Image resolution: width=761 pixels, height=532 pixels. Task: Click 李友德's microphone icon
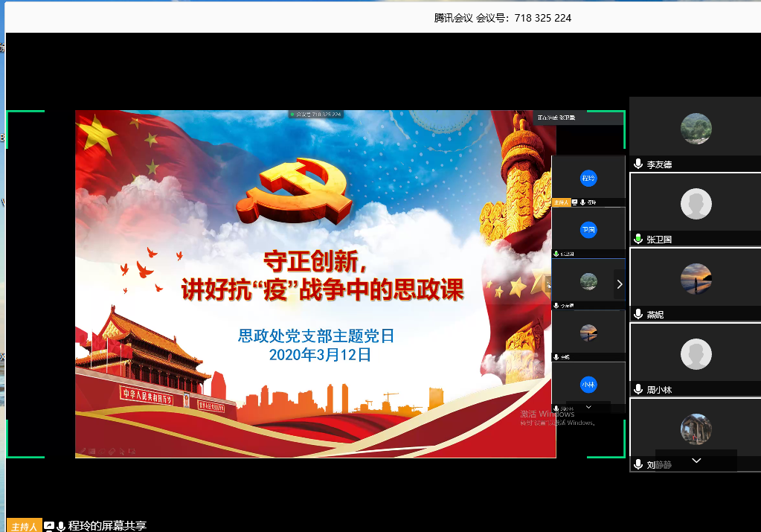click(638, 164)
